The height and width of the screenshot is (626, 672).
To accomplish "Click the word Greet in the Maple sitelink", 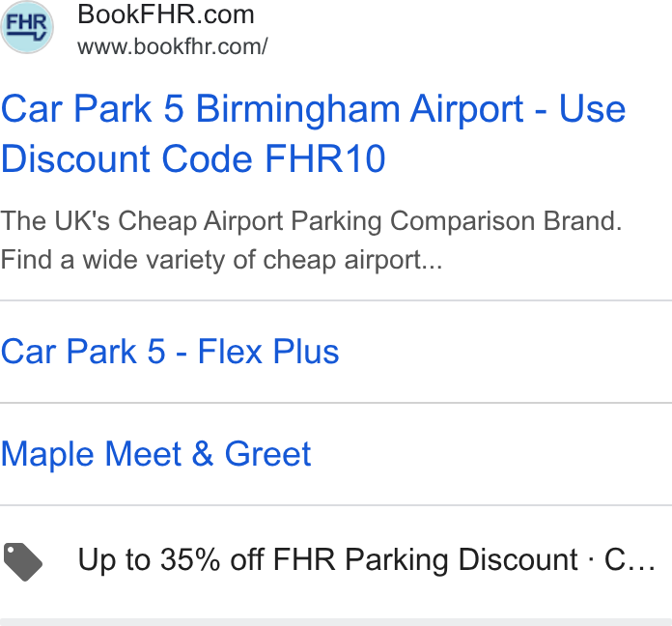I will [x=267, y=454].
